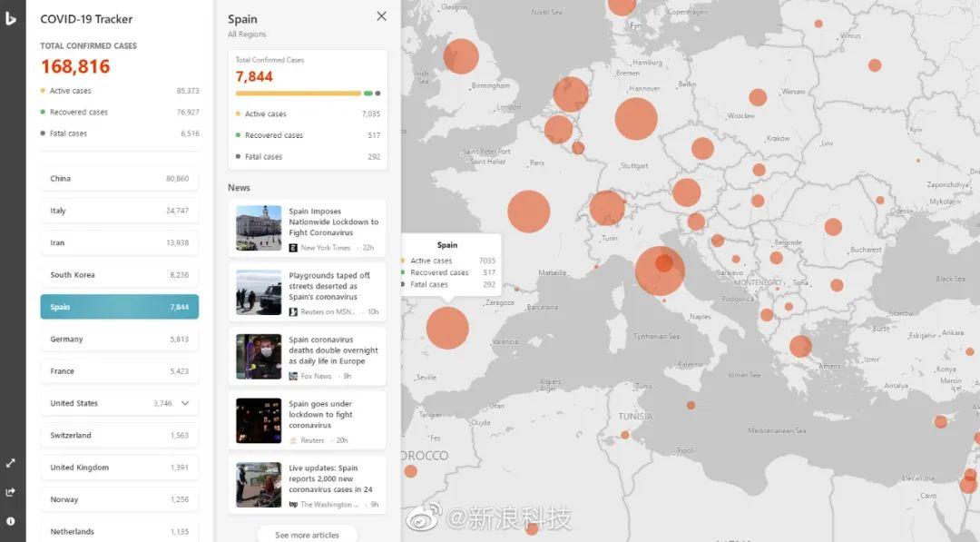The height and width of the screenshot is (542, 980).
Task: Click the Fox News source icon
Action: [293, 377]
